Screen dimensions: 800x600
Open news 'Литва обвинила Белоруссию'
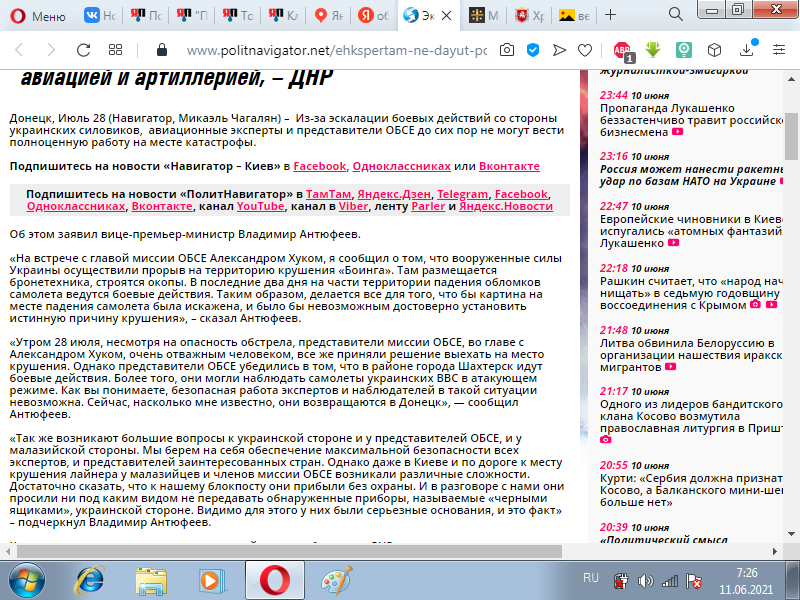click(692, 355)
